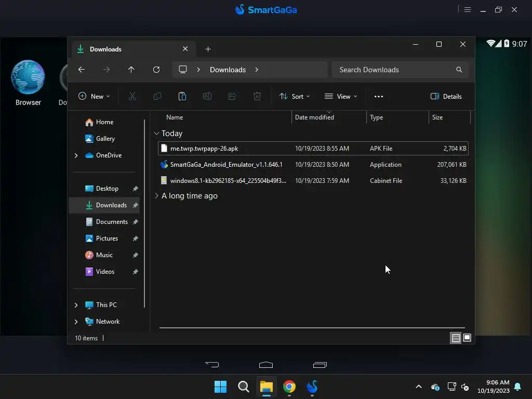
Task: Open the notification bell
Action: point(518,387)
